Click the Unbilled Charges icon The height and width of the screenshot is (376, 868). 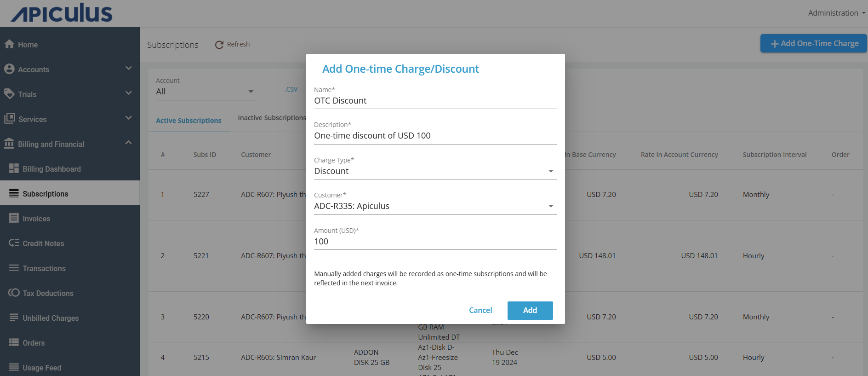click(x=14, y=317)
